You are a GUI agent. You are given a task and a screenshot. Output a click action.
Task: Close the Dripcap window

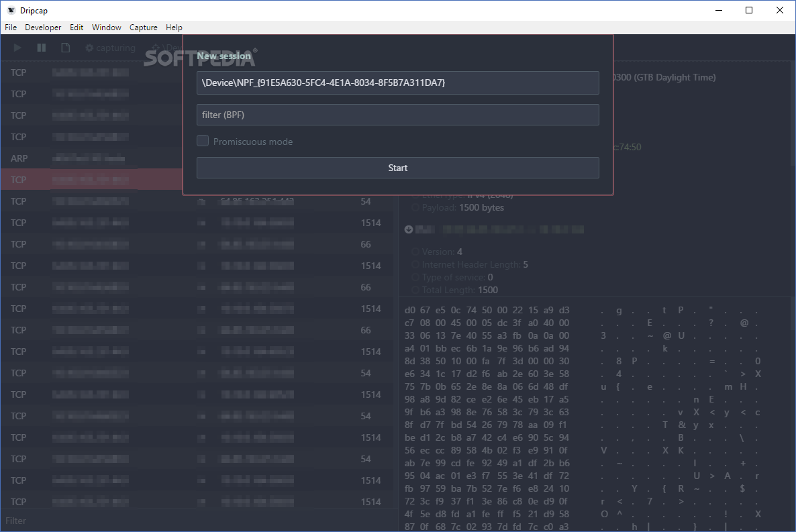(780, 10)
